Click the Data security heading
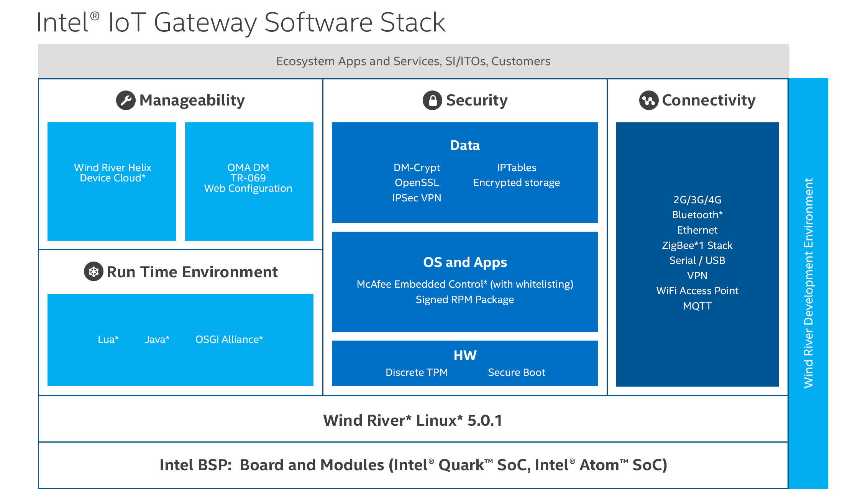Viewport: 868px width, 489px height. tap(465, 146)
